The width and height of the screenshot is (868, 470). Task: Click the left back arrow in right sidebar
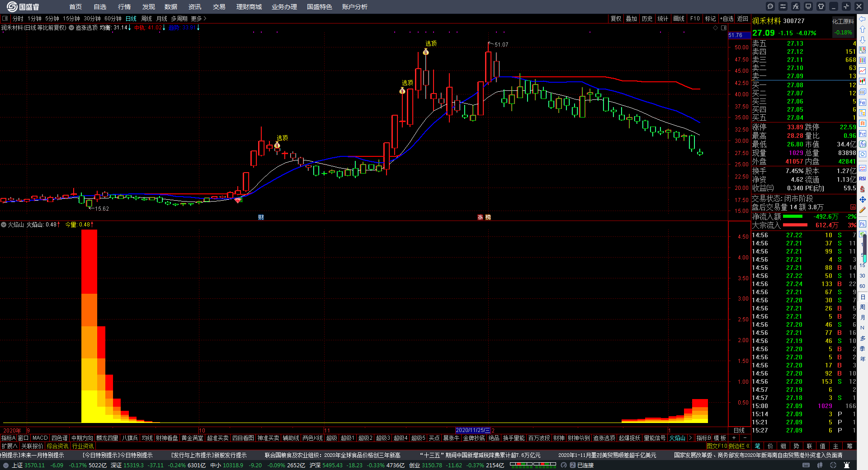coord(863,19)
